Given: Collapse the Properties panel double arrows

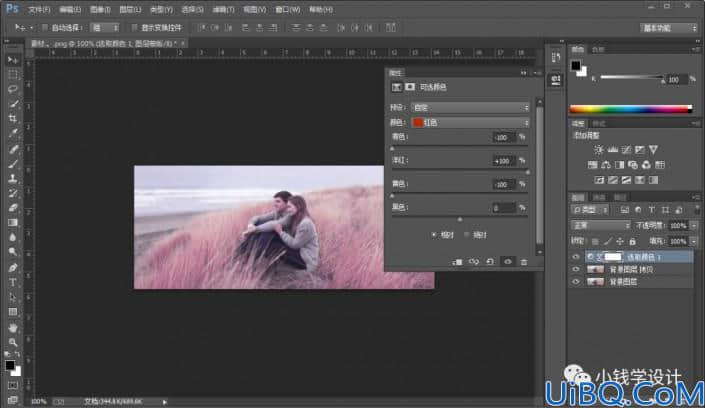Looking at the screenshot, I should tap(524, 73).
